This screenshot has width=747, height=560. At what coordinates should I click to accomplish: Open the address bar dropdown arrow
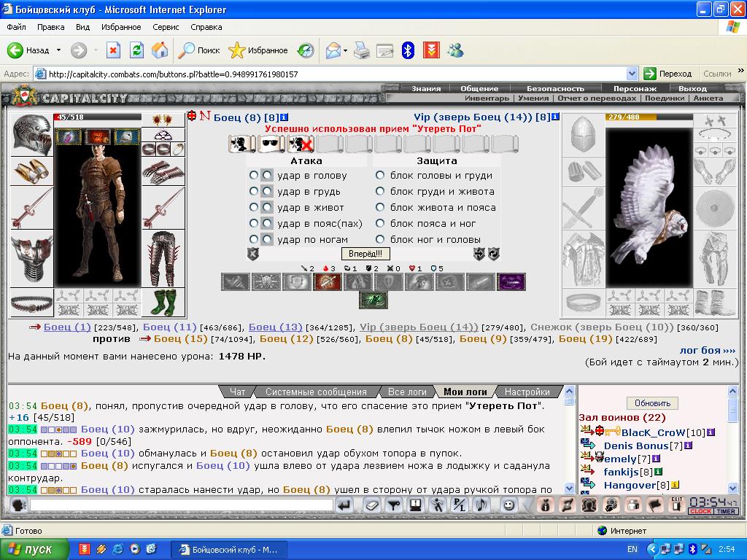(632, 74)
